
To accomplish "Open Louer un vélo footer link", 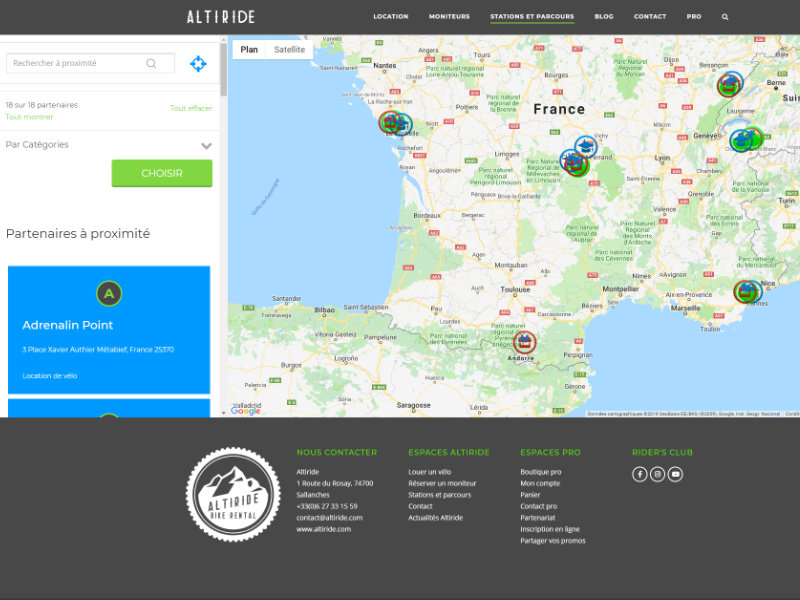I will [430, 472].
